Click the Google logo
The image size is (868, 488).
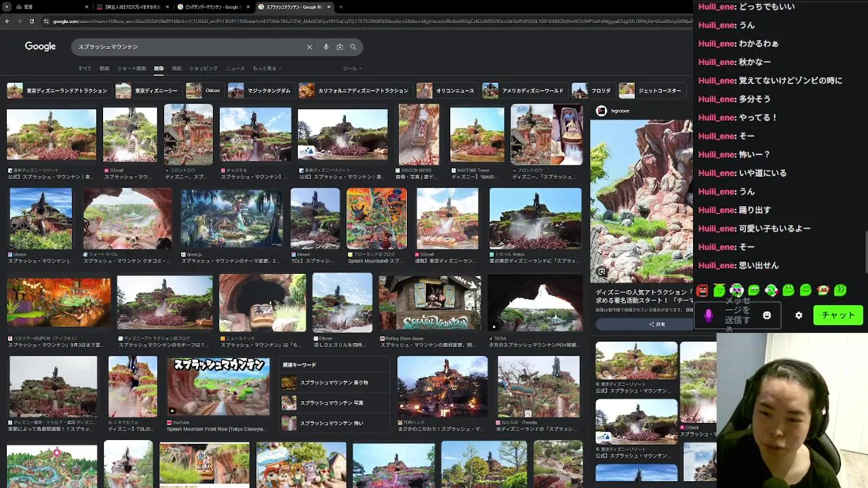pos(40,46)
